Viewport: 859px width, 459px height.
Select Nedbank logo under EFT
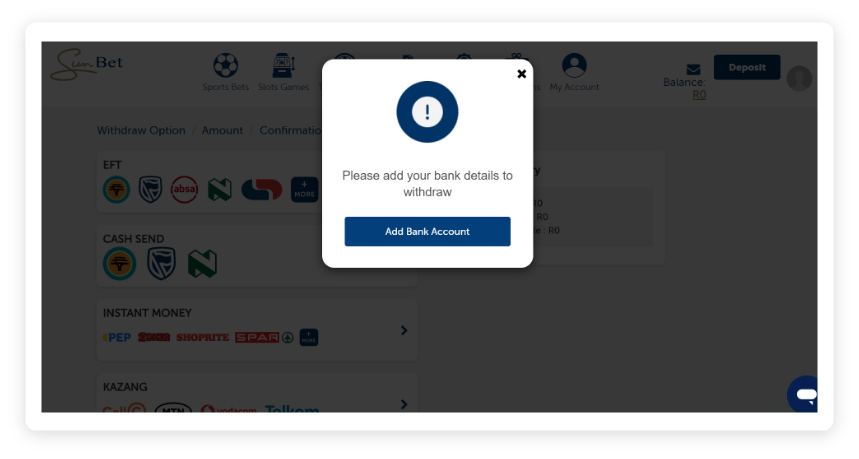pyautogui.click(x=220, y=190)
